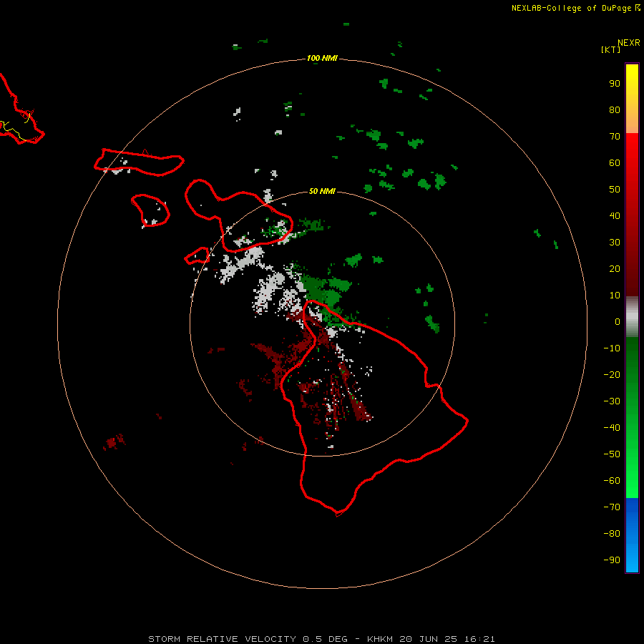
Task: Click the positive 70 knots scale value
Action: 615,137
